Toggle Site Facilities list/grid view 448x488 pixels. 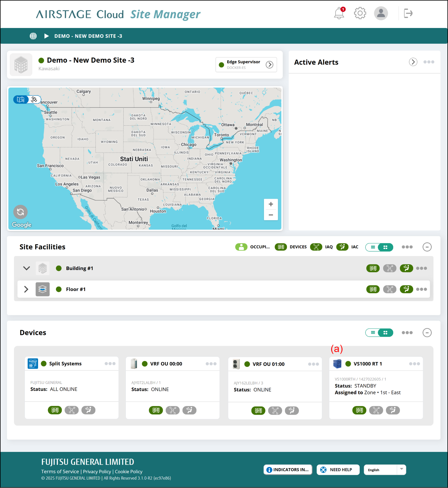point(379,247)
